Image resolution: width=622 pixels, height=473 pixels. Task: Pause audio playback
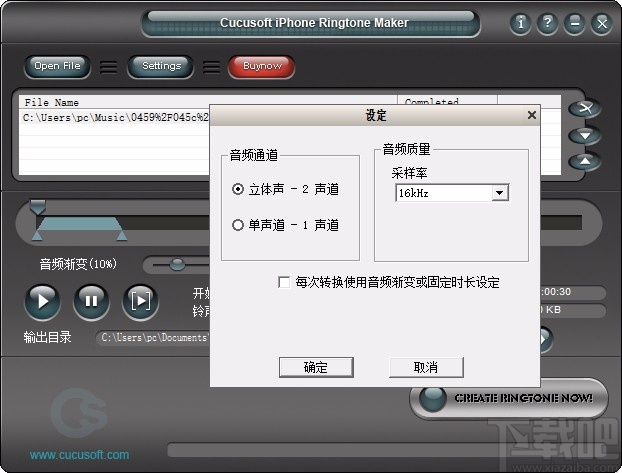(x=91, y=302)
